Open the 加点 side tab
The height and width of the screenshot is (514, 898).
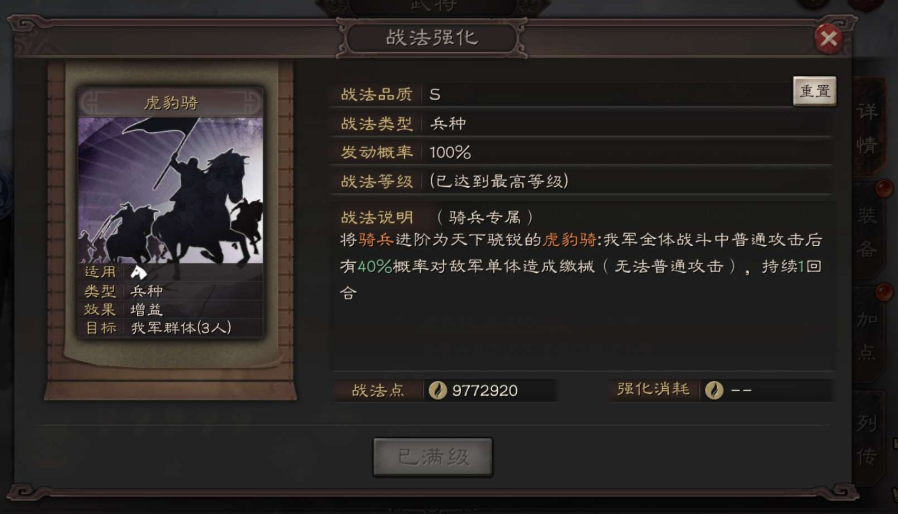coord(867,335)
